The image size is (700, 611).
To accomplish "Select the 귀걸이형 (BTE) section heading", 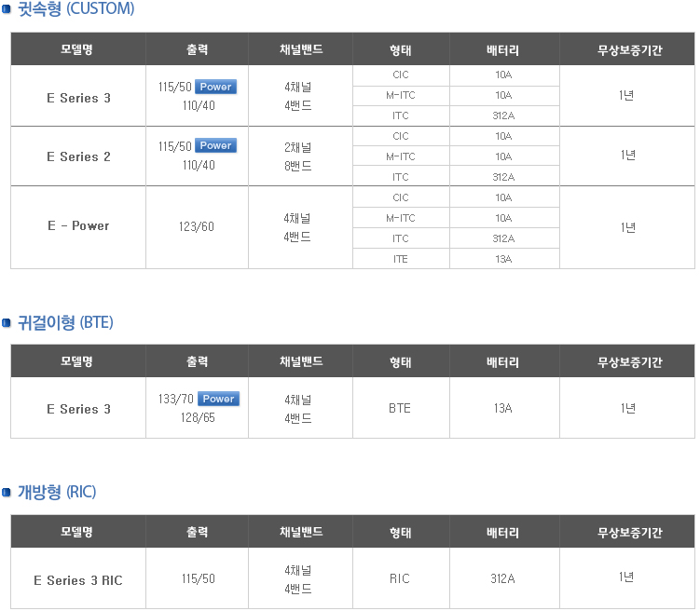I will (65, 322).
